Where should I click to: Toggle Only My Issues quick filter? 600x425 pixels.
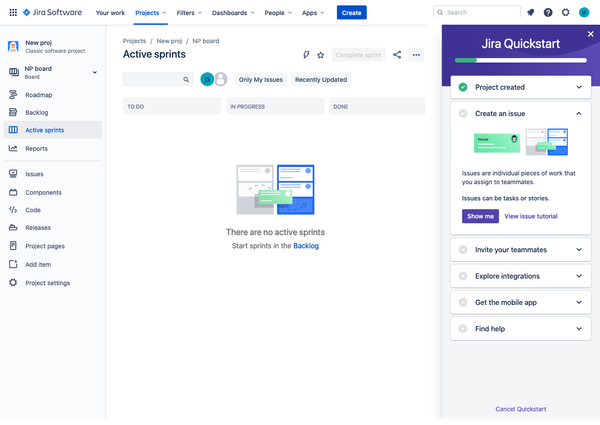(261, 80)
